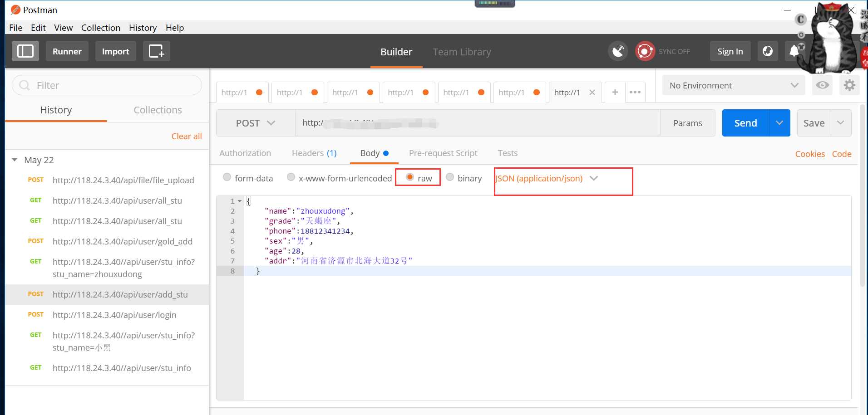
Task: Open the Collection menu
Action: [101, 28]
